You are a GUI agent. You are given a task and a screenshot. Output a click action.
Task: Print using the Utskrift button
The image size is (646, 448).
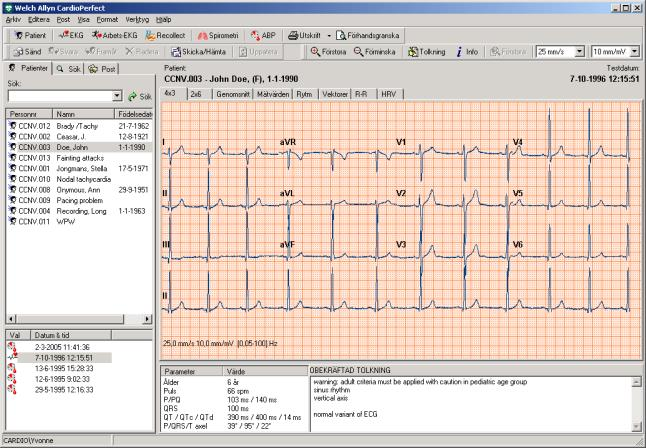coord(304,35)
